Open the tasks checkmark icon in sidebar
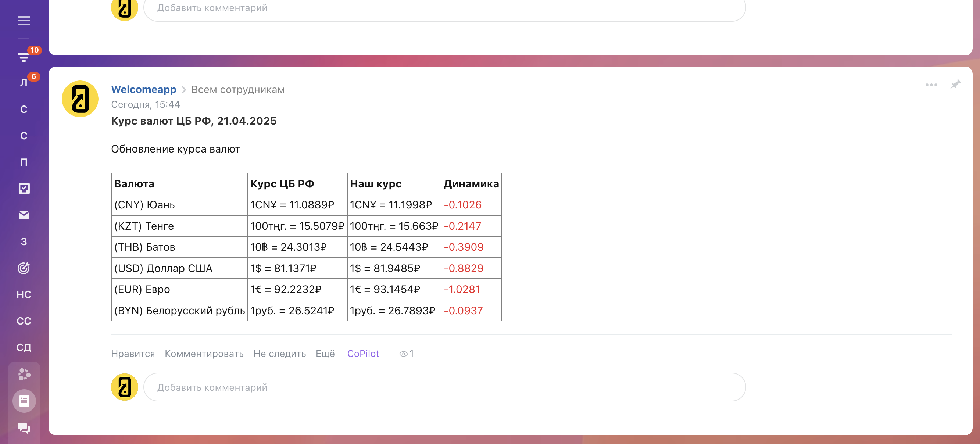 point(24,189)
